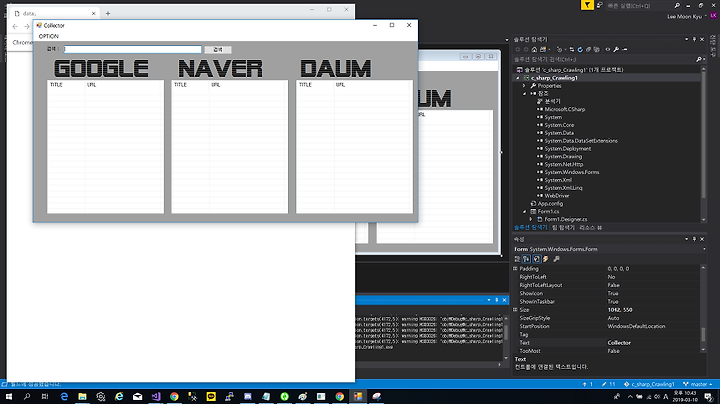Viewport: 720px width, 404px height.
Task: Open OPTION menu in Collector window
Action: point(49,36)
